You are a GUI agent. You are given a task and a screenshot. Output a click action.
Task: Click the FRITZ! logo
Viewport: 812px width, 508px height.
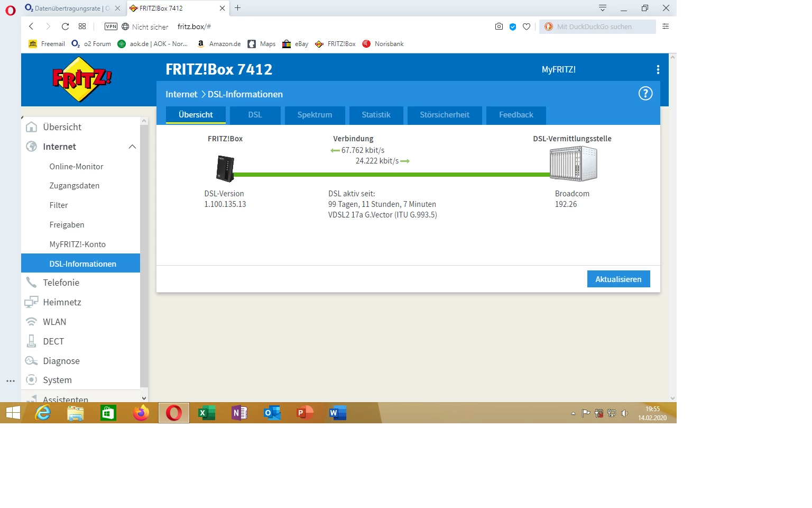[82, 79]
